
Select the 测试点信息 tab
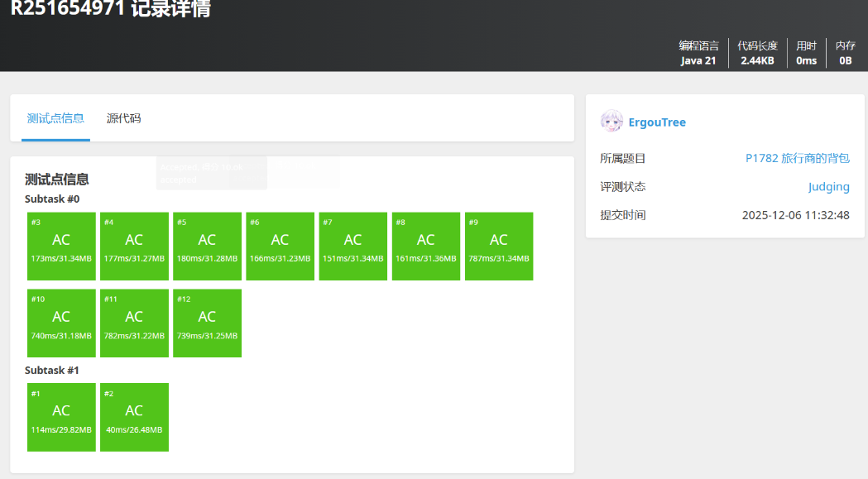(55, 118)
